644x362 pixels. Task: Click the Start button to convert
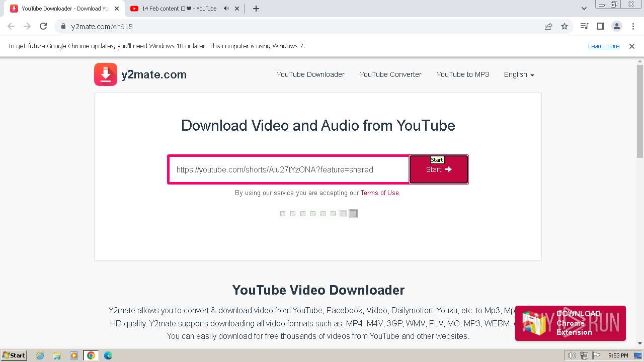pyautogui.click(x=439, y=169)
